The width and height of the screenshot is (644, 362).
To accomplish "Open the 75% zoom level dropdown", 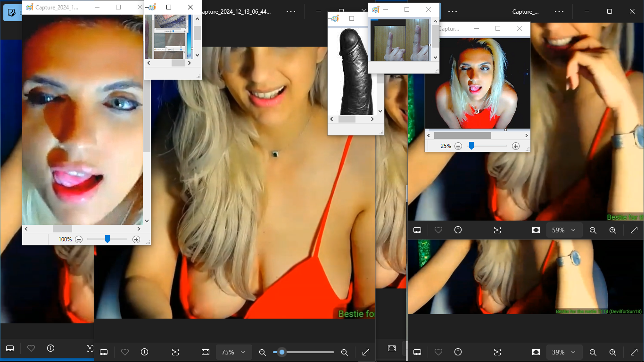I will [233, 352].
